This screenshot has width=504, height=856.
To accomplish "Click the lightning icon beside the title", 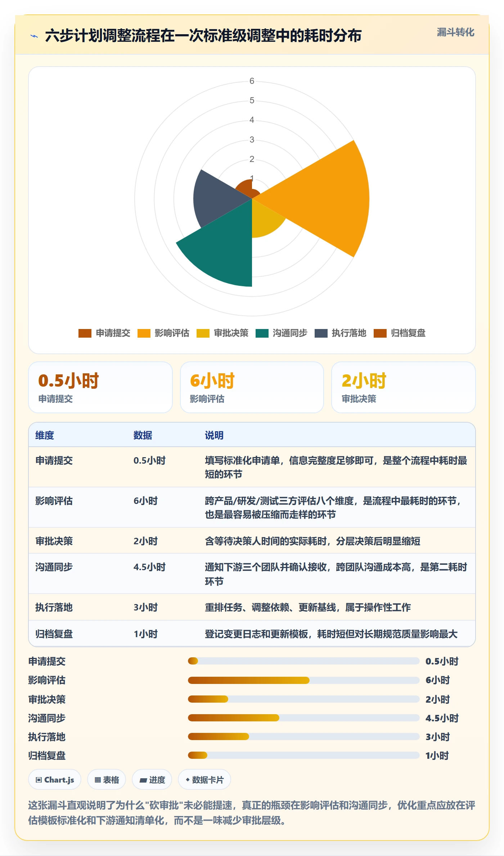I will [x=34, y=36].
